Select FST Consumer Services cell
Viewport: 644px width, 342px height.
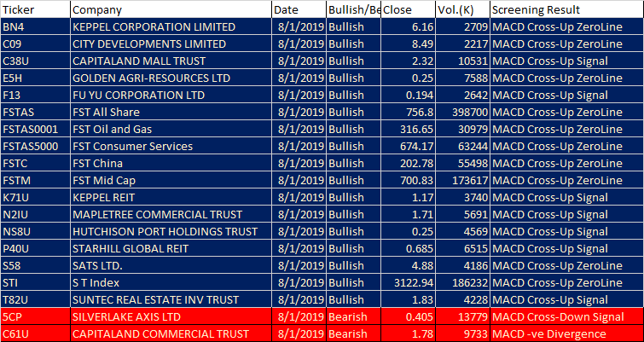(171, 146)
